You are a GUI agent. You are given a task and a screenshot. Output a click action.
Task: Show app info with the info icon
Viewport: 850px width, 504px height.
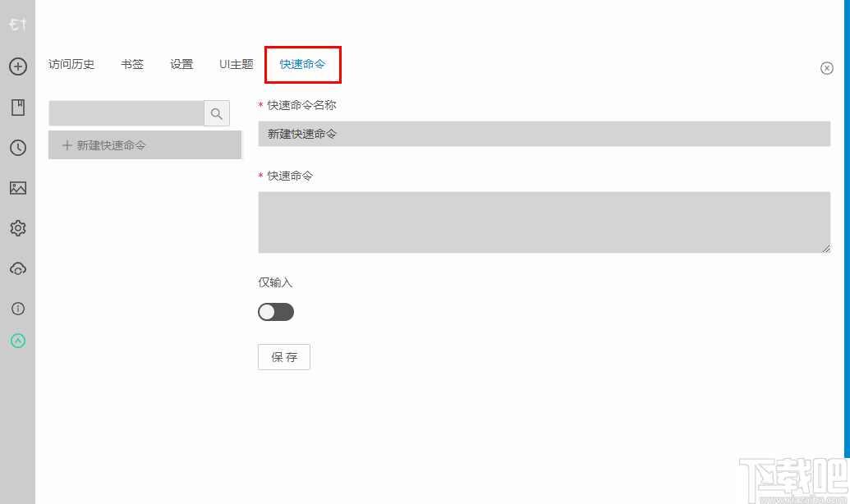point(17,309)
